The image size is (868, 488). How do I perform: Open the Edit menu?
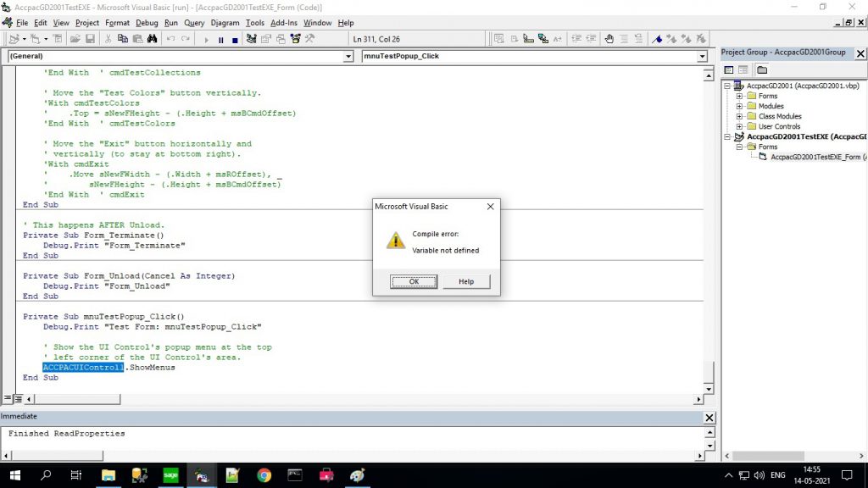tap(41, 23)
